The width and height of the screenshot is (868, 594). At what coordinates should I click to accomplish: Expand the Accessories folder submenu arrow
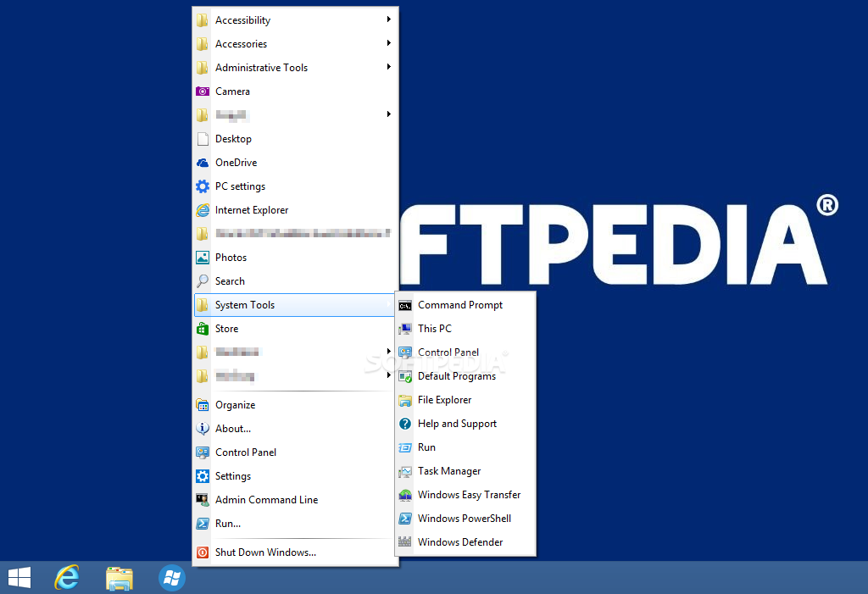point(388,43)
